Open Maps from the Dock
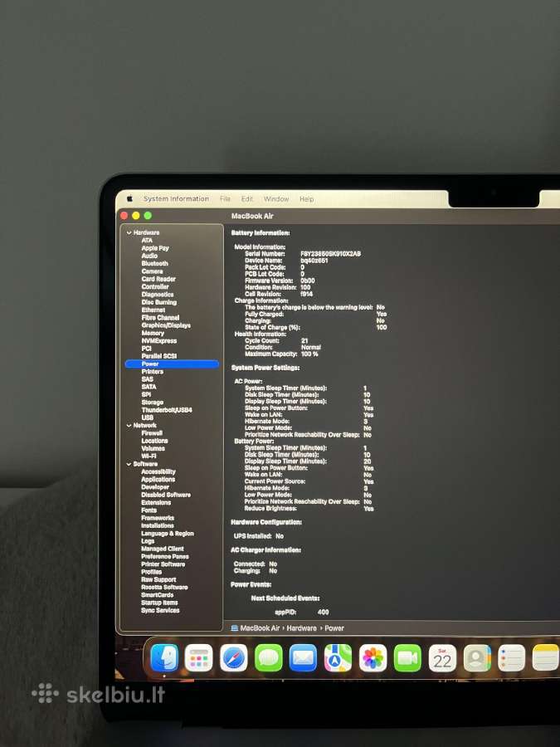Screen dimensions: 560x747 (x=338, y=658)
